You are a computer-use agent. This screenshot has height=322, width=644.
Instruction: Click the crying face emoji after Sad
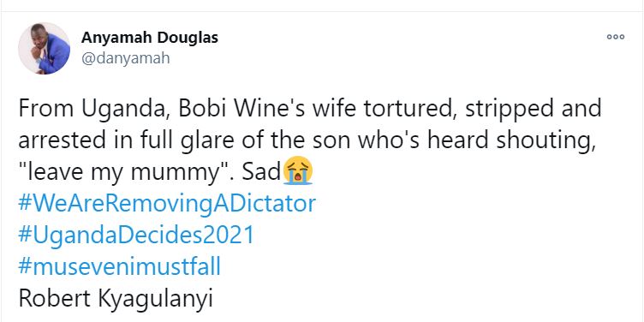coord(298,172)
